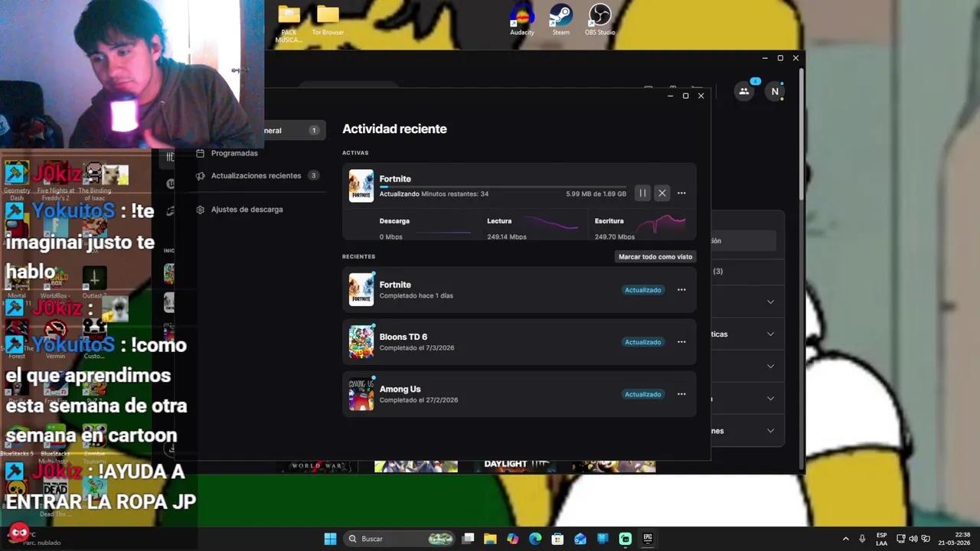Open Outlook from taskbar
The height and width of the screenshot is (551, 980).
point(580,539)
